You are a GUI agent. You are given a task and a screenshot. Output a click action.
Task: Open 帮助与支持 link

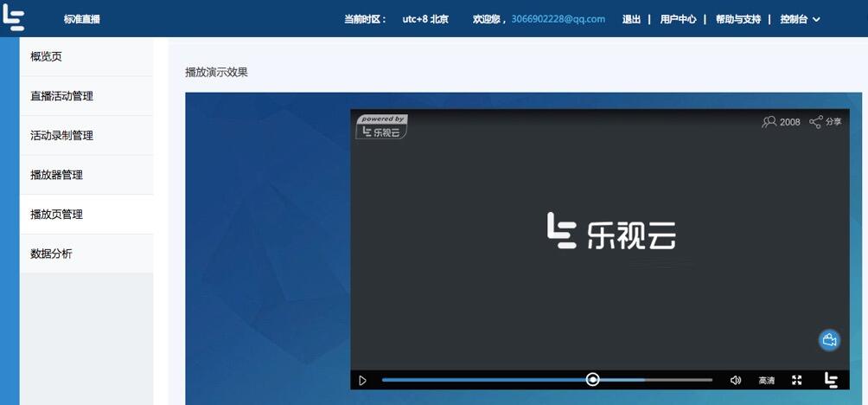738,19
